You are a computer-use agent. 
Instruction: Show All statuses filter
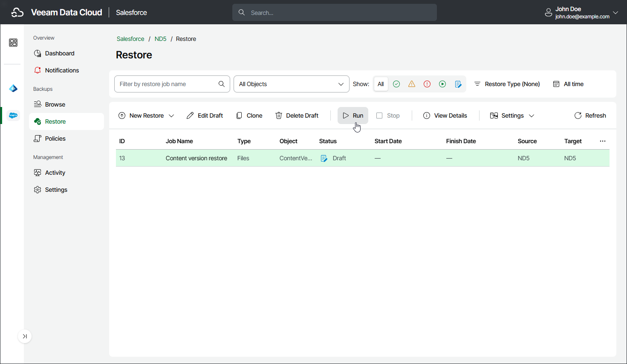381,84
